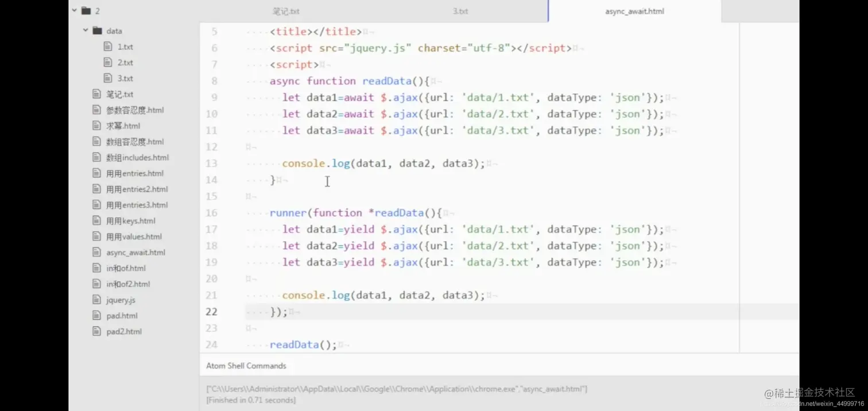Switch to the 笔记.txt editor tab
Viewport: 868px width, 411px height.
[x=286, y=11]
